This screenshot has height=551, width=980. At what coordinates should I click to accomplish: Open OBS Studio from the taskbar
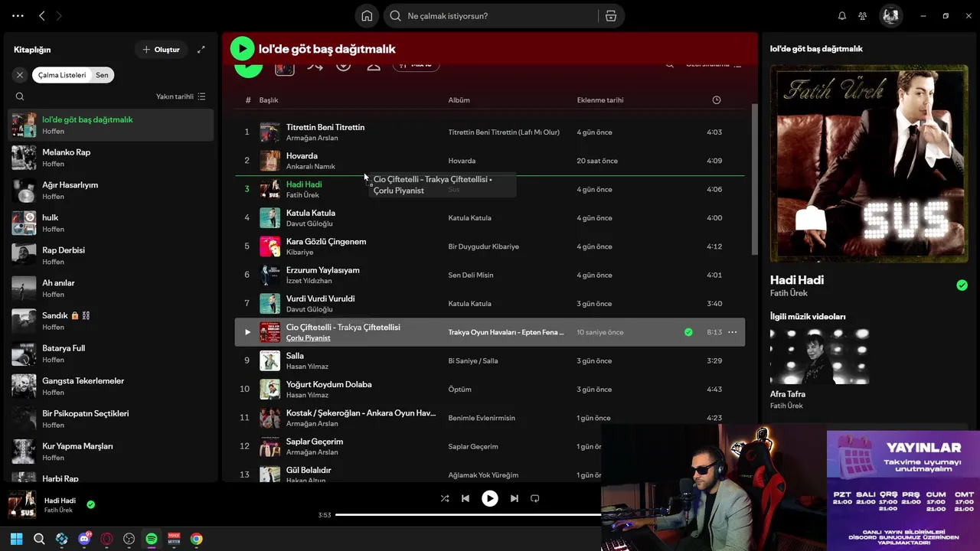point(129,539)
